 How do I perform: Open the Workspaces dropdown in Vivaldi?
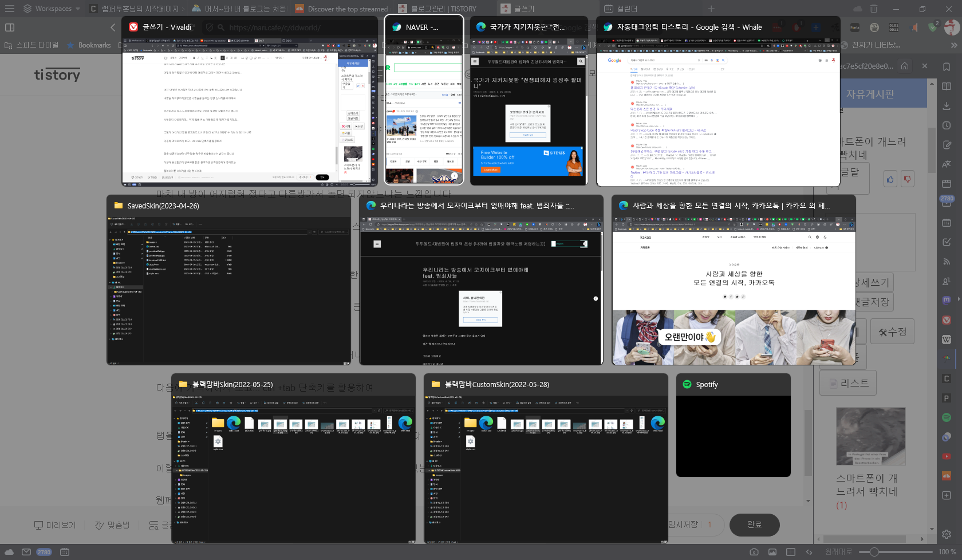click(52, 9)
